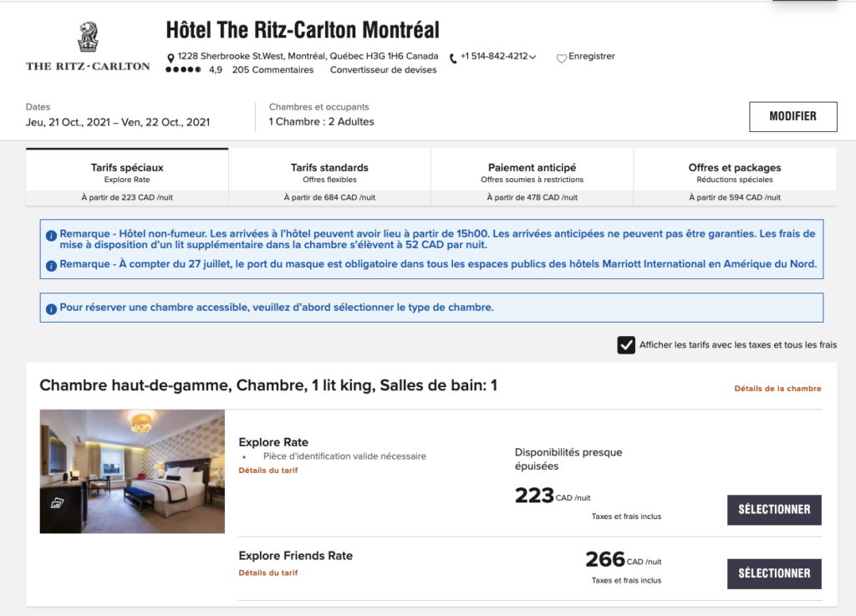
Task: Select the 266 CAD Explore Friends Rate
Action: (x=774, y=573)
